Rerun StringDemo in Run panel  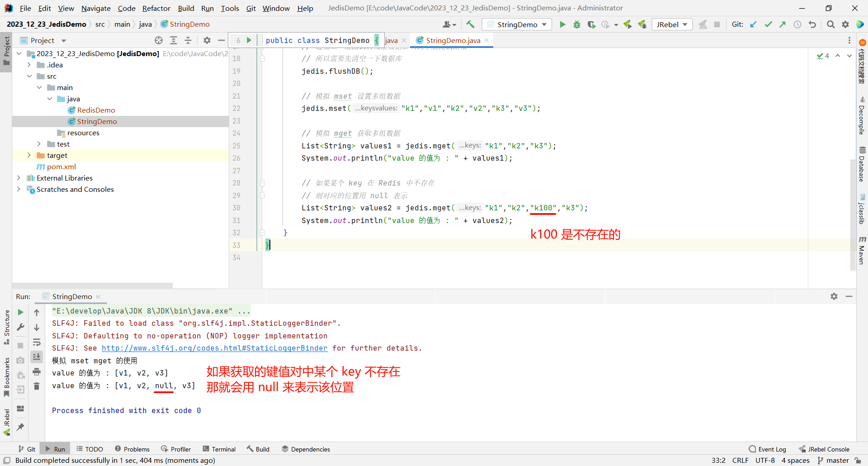[20, 312]
